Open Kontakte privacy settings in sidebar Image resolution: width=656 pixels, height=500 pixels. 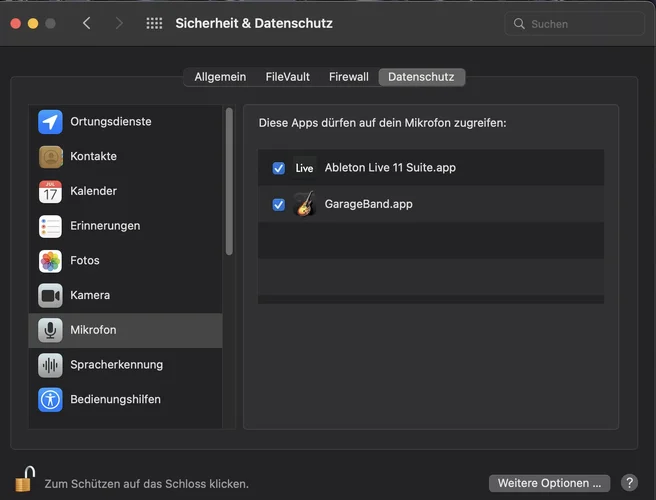93,156
